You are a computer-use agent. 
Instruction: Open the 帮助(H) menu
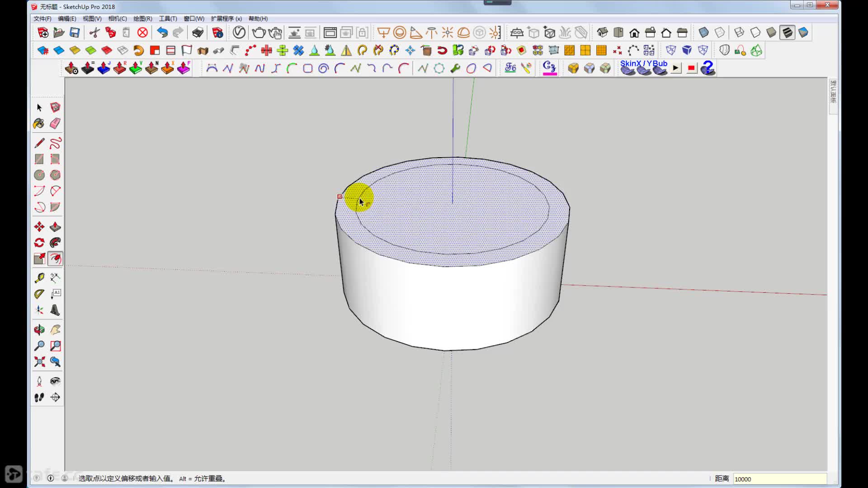(x=258, y=19)
